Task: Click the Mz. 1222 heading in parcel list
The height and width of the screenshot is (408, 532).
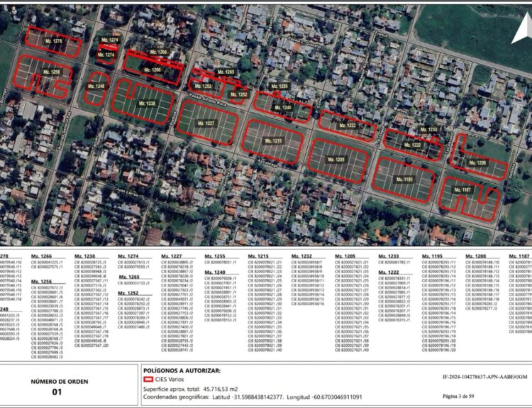Action: [x=389, y=272]
